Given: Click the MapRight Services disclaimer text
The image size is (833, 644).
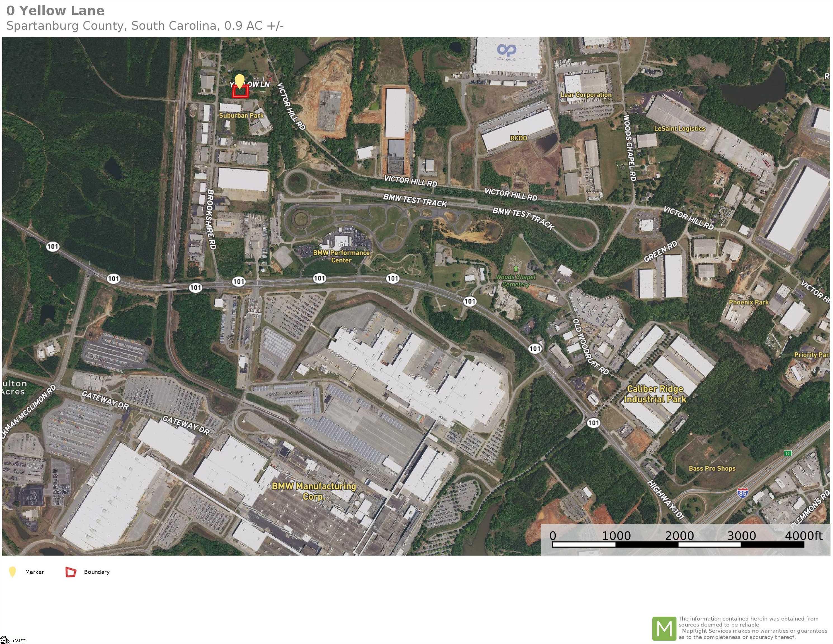Looking at the screenshot, I should click(x=752, y=628).
